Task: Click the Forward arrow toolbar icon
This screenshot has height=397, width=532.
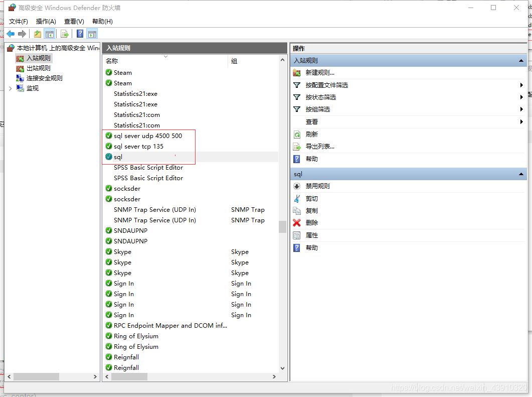Action: point(22,34)
